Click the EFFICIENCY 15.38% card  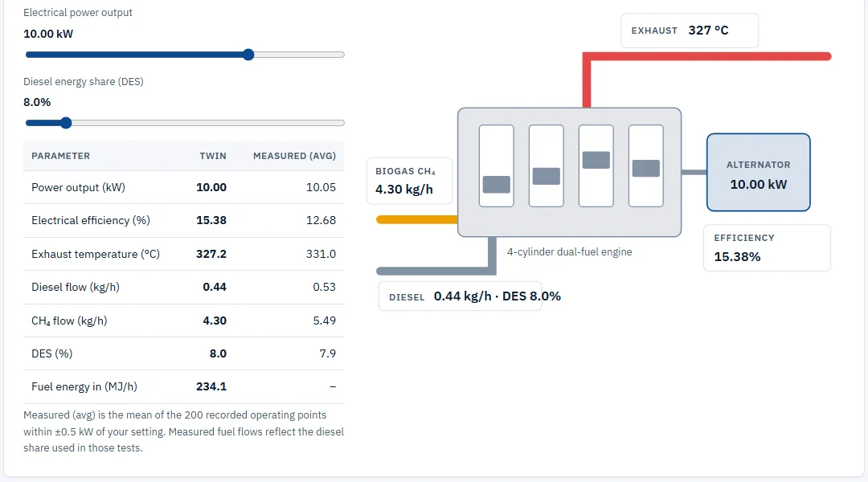(x=767, y=248)
